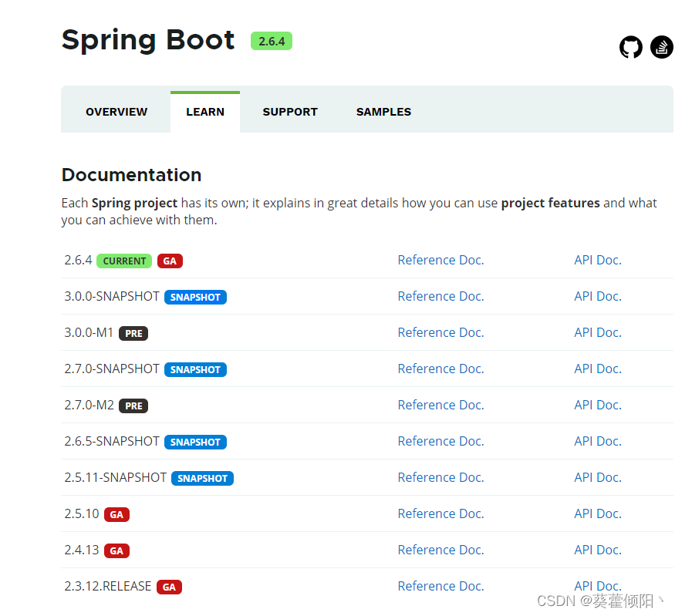Open API Doc. for 2.6.5-SNAPSHOT

598,441
